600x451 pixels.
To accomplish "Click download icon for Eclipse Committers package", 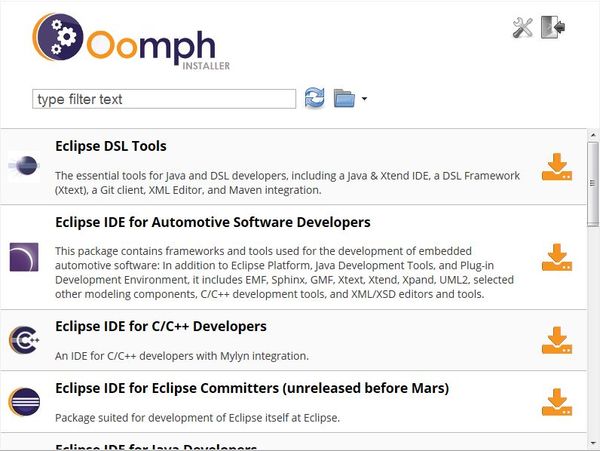I will tap(557, 402).
